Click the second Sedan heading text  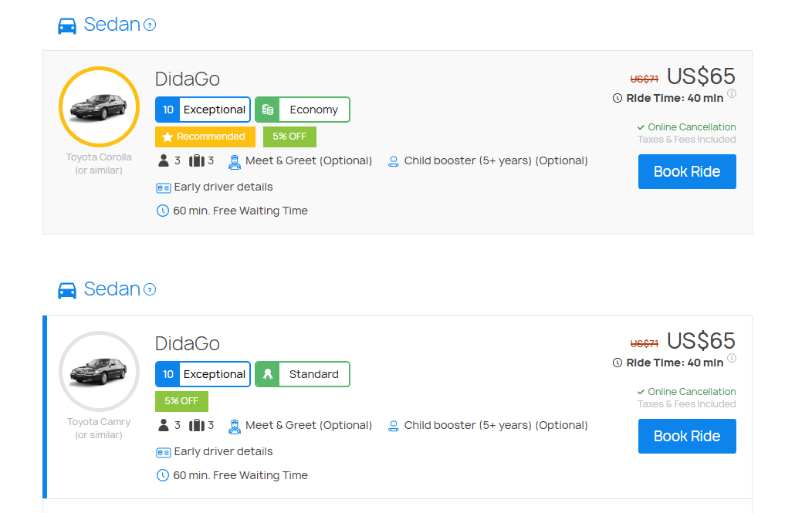[112, 289]
